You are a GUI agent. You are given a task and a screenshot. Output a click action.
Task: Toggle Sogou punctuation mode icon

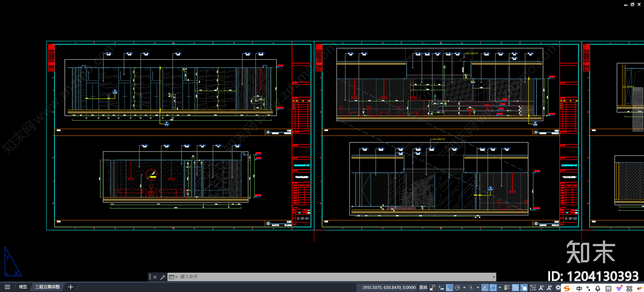(588, 288)
